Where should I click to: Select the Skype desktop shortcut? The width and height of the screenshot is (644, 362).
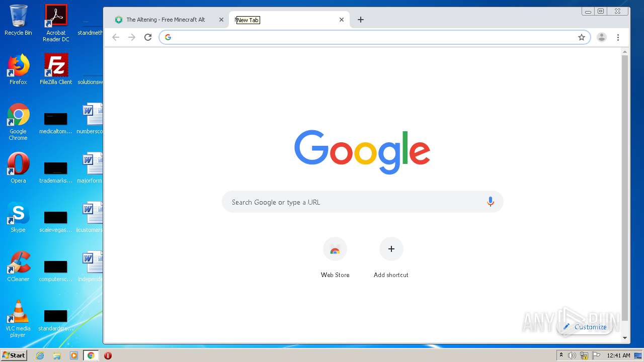click(18, 217)
